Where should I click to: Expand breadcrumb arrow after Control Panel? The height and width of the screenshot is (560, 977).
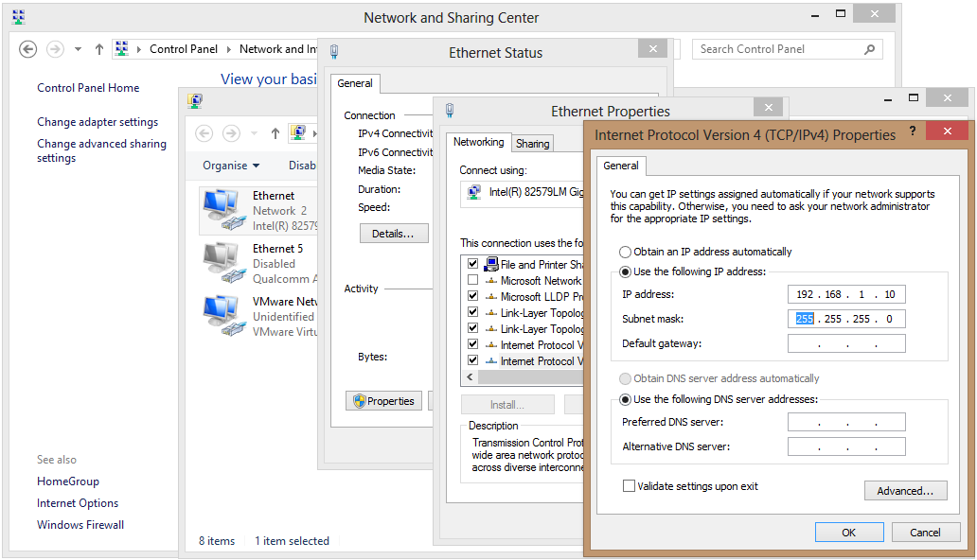(x=229, y=49)
